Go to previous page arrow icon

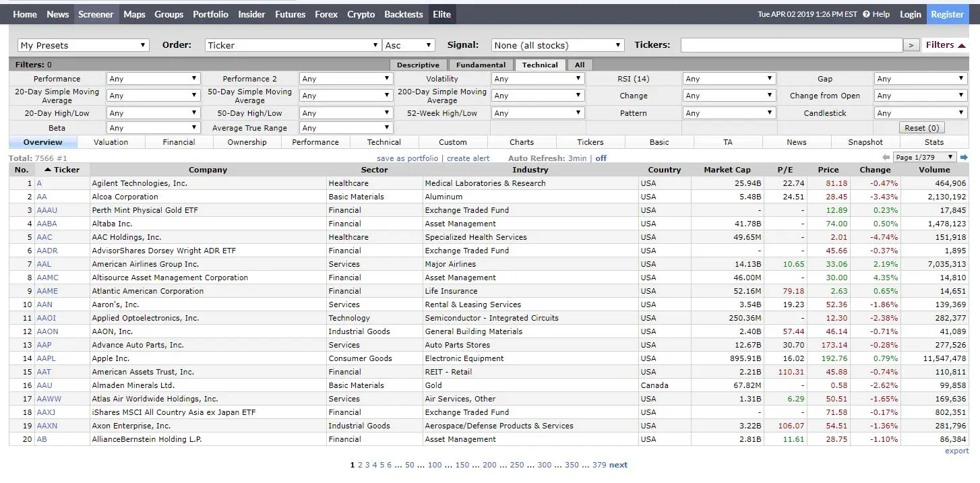[886, 158]
